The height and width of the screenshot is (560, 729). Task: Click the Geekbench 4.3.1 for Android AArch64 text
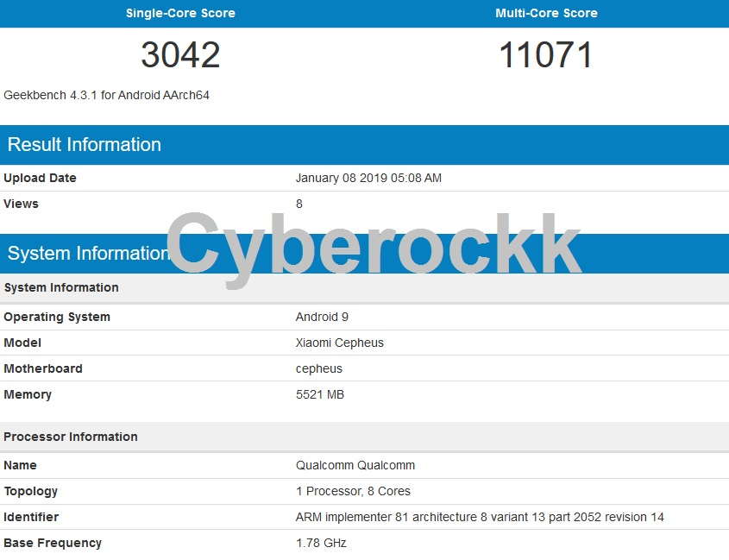pos(106,95)
